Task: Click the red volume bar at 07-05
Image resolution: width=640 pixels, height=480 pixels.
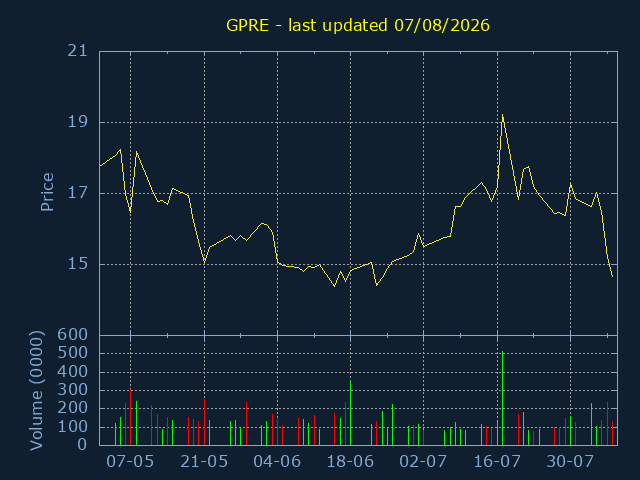Action: [x=130, y=417]
